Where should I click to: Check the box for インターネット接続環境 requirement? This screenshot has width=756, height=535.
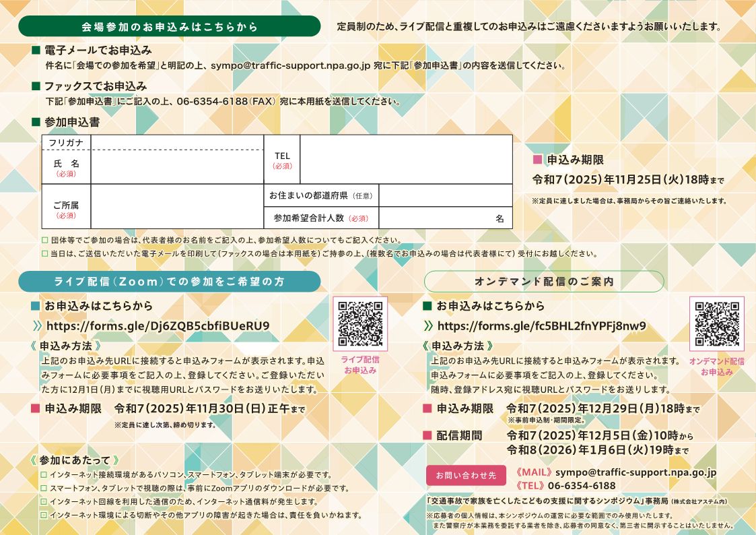[44, 475]
